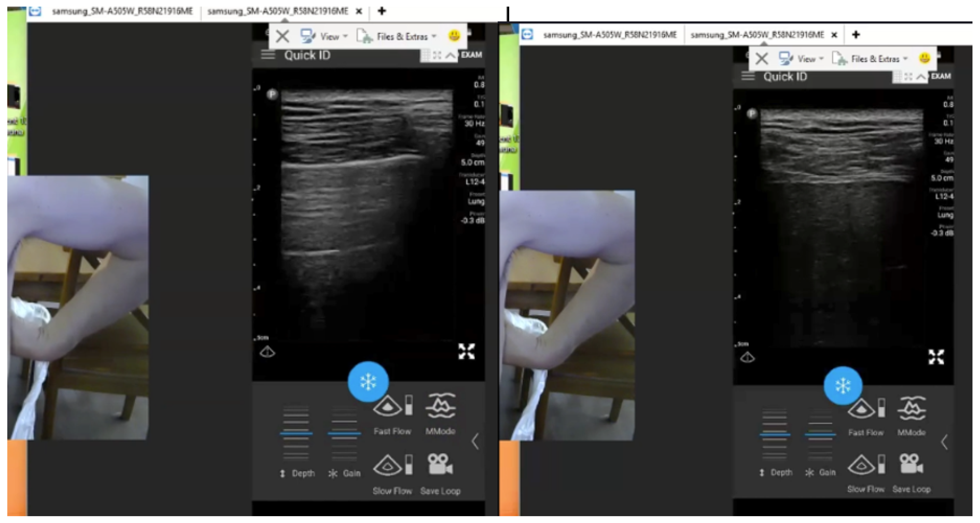Add a new session tab in right window

(x=856, y=35)
